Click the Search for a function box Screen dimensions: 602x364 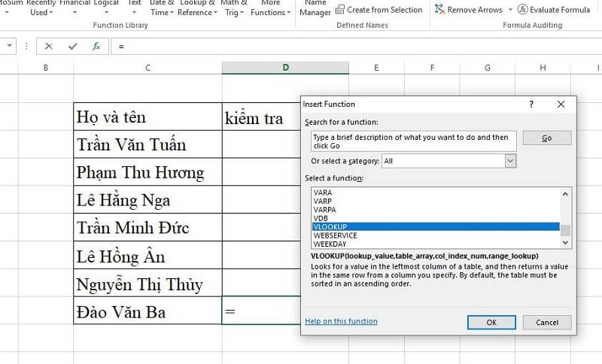click(x=413, y=141)
